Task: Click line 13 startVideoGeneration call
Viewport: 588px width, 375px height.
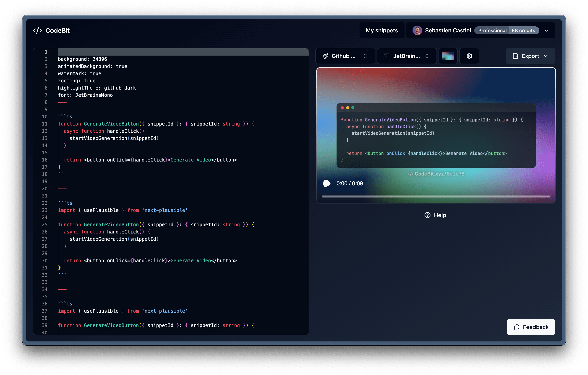Action: tap(114, 138)
